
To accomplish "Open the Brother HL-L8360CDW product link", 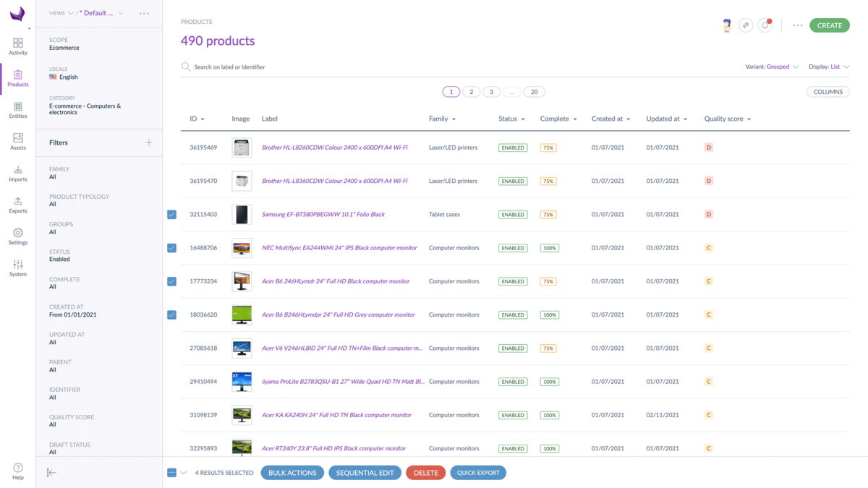I will (334, 181).
